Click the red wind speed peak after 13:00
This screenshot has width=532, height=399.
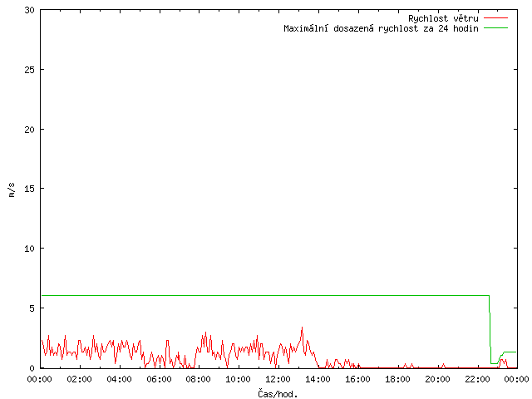click(x=302, y=328)
